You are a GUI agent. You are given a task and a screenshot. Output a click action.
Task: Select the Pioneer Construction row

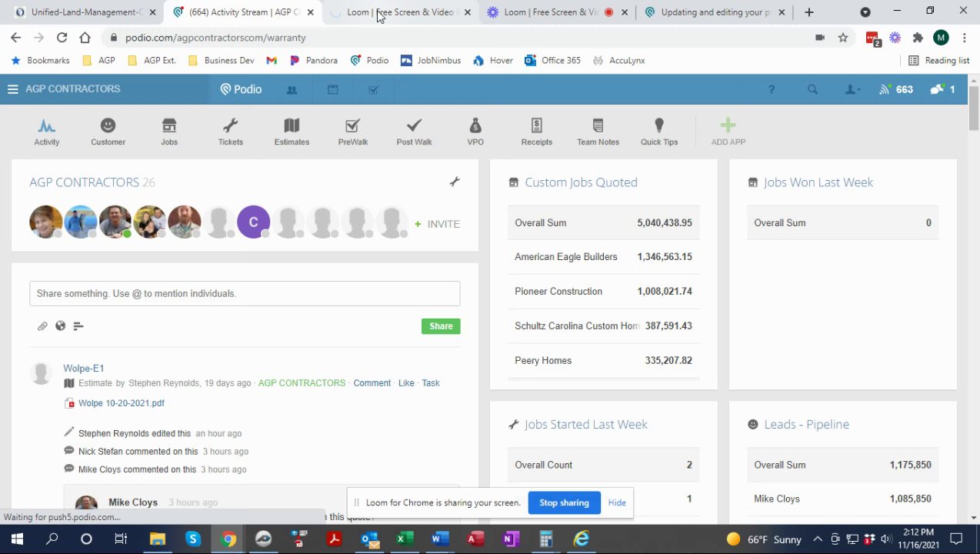[603, 292]
